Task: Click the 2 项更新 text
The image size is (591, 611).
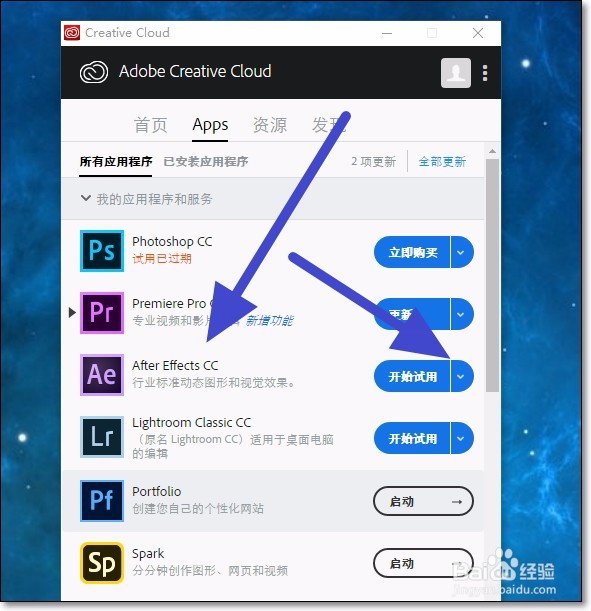Action: point(373,161)
